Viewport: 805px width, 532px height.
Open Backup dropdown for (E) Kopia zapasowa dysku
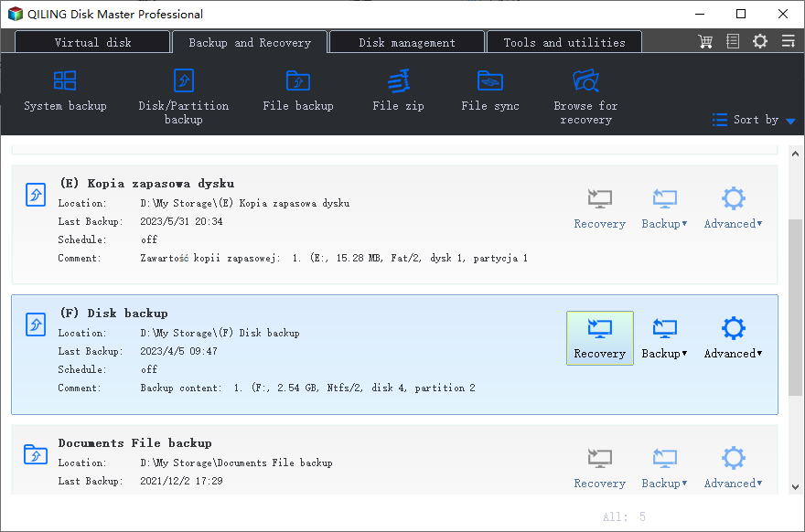tap(664, 208)
